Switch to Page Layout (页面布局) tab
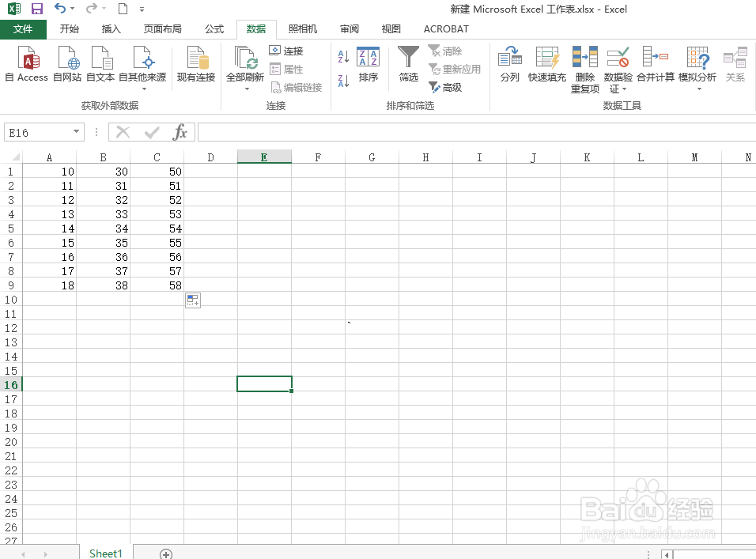The image size is (756, 559). tap(162, 29)
